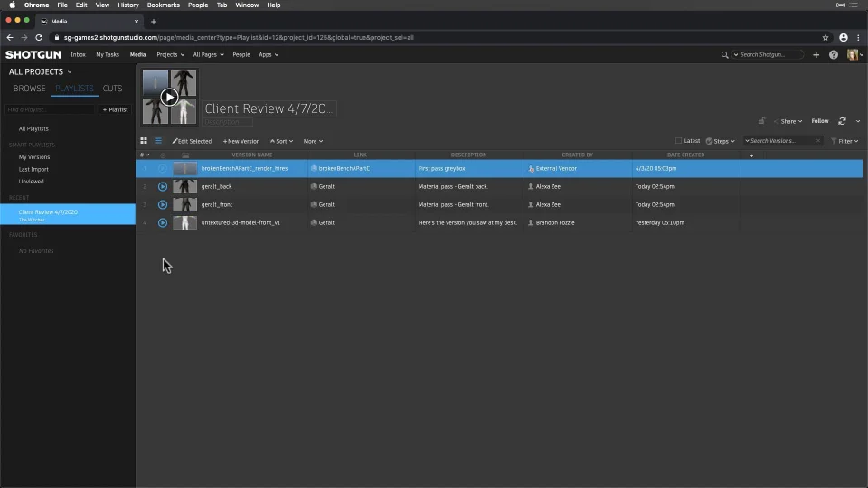Open the Steps filter dropdown

click(x=721, y=141)
